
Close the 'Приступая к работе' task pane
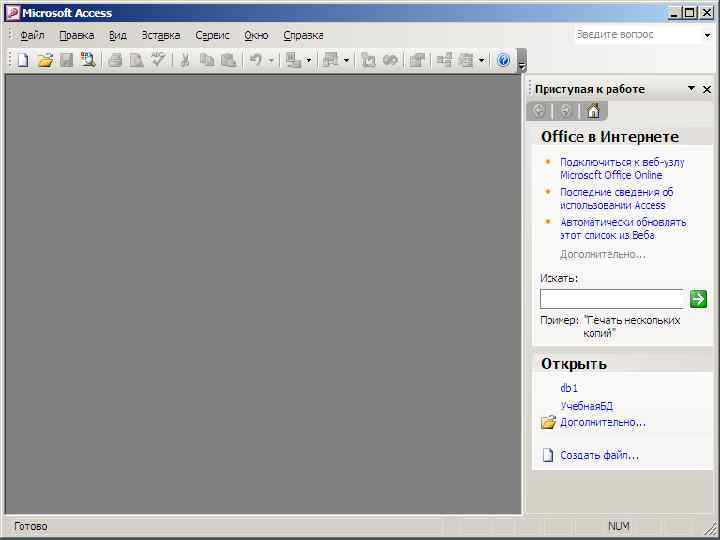(707, 89)
